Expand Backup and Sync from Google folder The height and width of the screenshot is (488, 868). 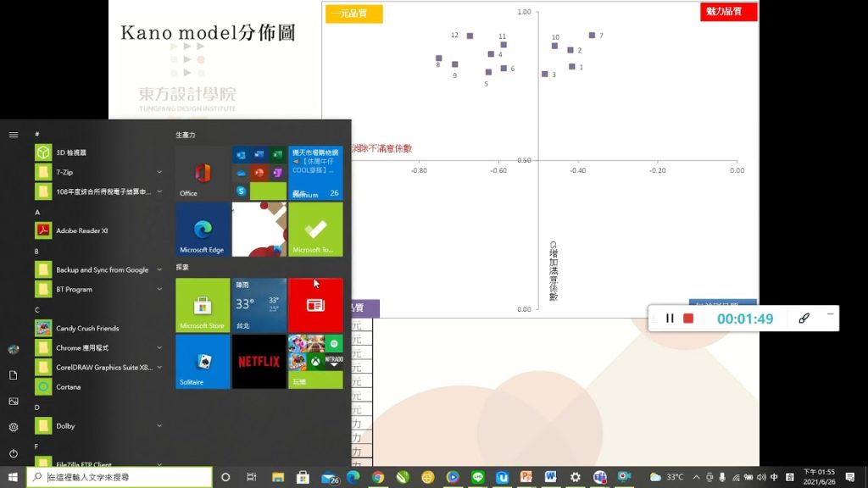coord(159,269)
